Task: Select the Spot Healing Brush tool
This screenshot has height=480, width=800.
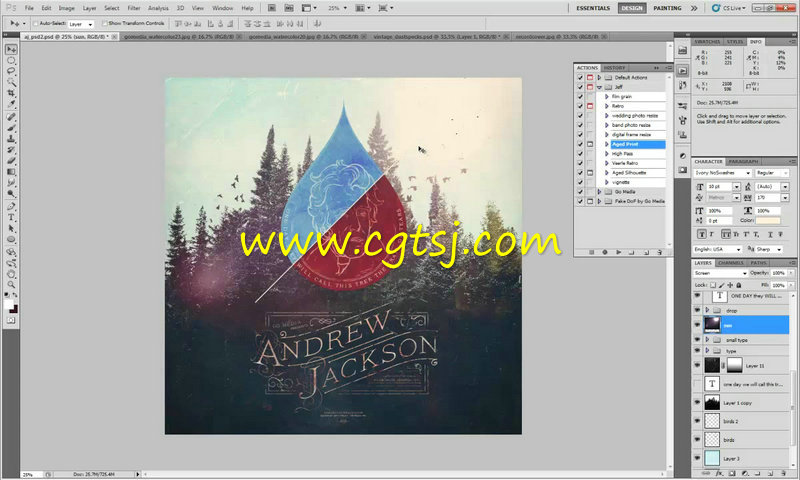Action: pos(11,117)
